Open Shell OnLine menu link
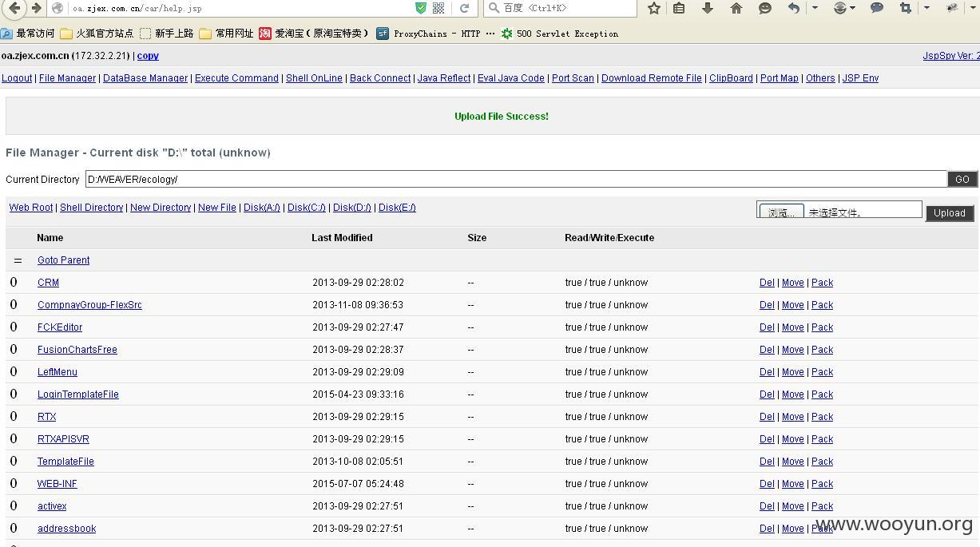The image size is (980, 547). pos(314,78)
